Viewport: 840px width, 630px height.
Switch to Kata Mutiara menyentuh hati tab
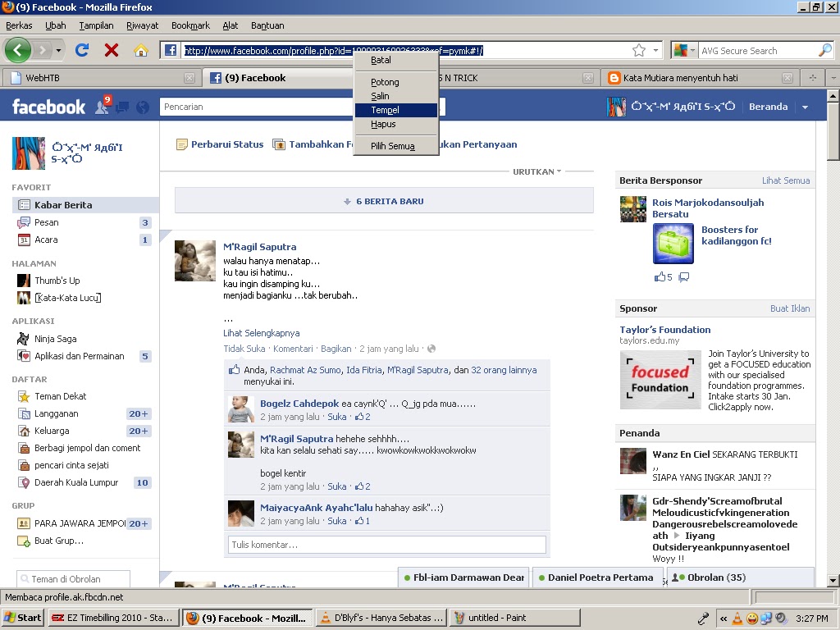tap(701, 78)
